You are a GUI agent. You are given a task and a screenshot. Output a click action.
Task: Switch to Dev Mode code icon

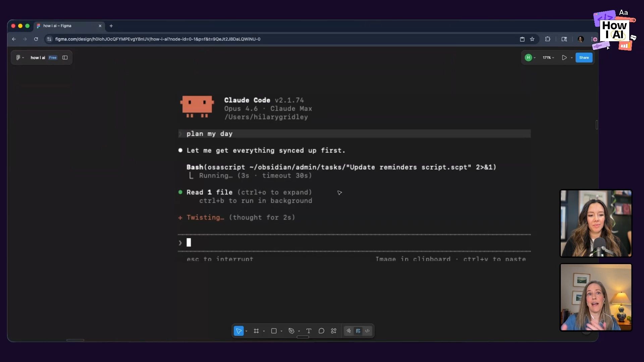click(x=367, y=331)
